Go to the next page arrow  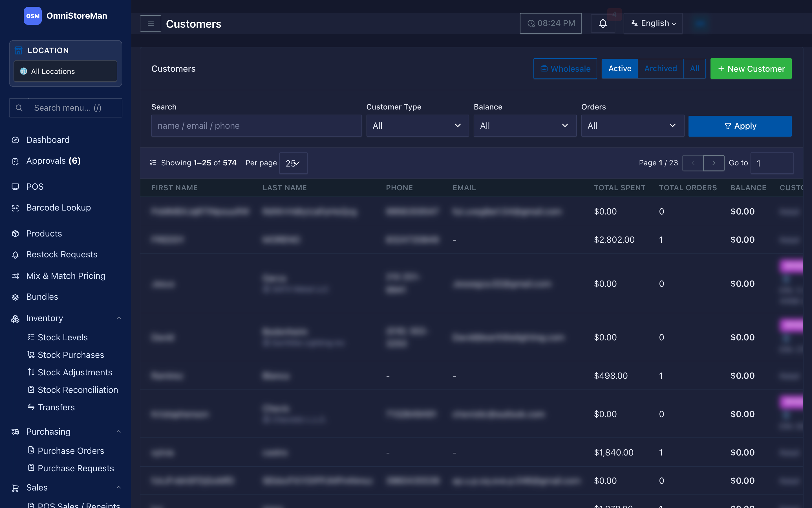click(714, 163)
